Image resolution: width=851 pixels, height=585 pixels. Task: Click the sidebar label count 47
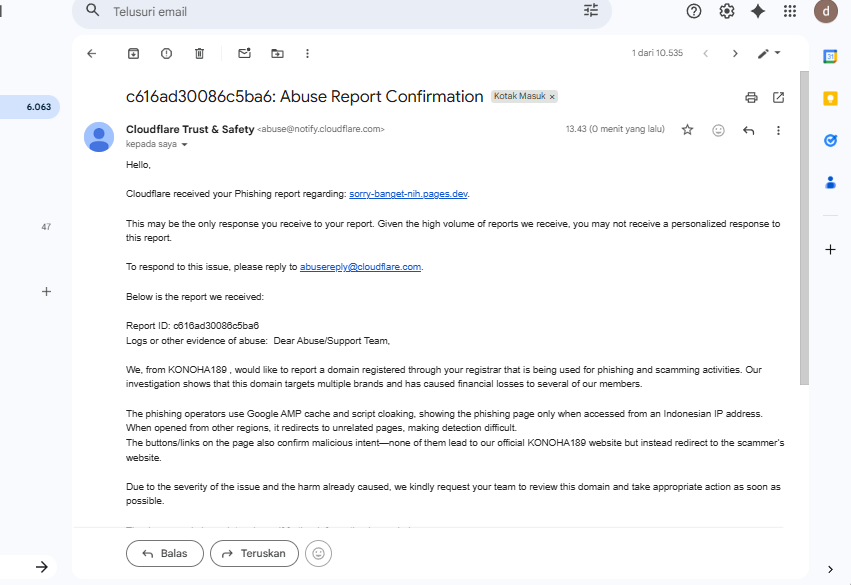pyautogui.click(x=46, y=227)
